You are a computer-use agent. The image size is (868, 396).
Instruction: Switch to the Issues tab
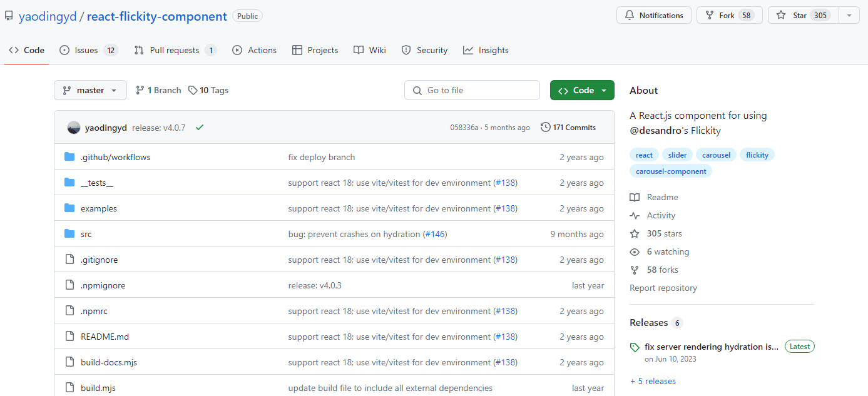pos(88,50)
